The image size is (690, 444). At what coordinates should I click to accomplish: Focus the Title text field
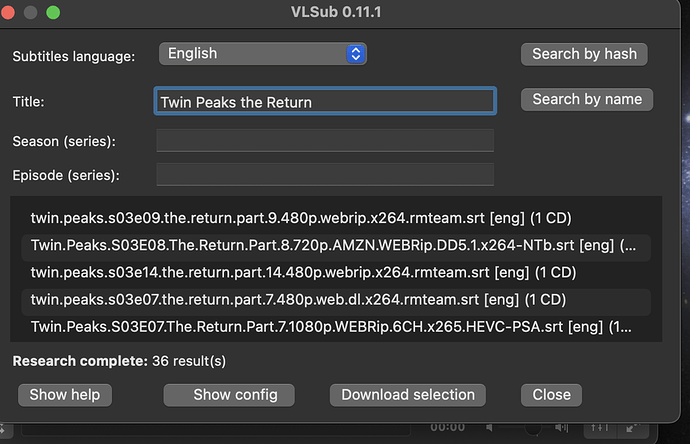pyautogui.click(x=325, y=102)
